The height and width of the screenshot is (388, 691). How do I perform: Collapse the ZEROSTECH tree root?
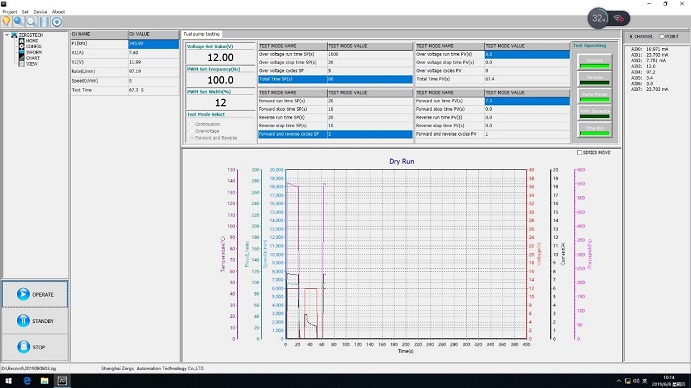pos(7,35)
